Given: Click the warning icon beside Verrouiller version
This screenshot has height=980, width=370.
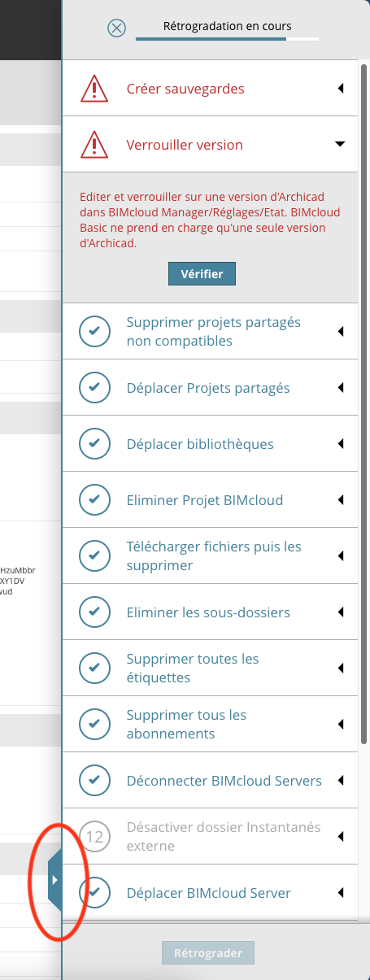Looking at the screenshot, I should coord(94,144).
